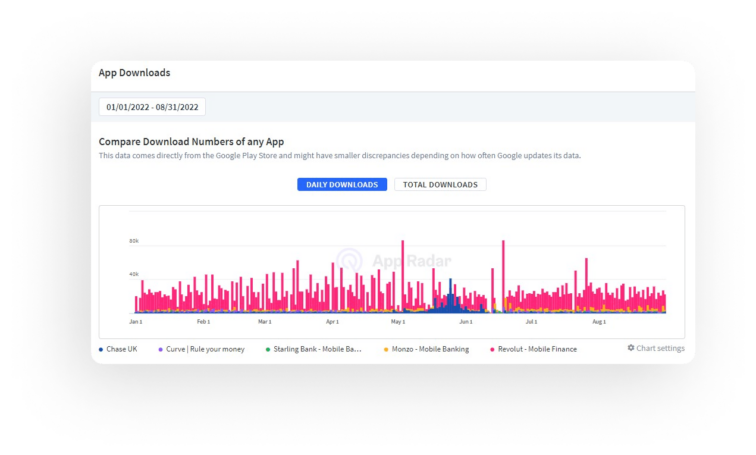
Task: Click the blue Chase UK legend dot
Action: 101,349
